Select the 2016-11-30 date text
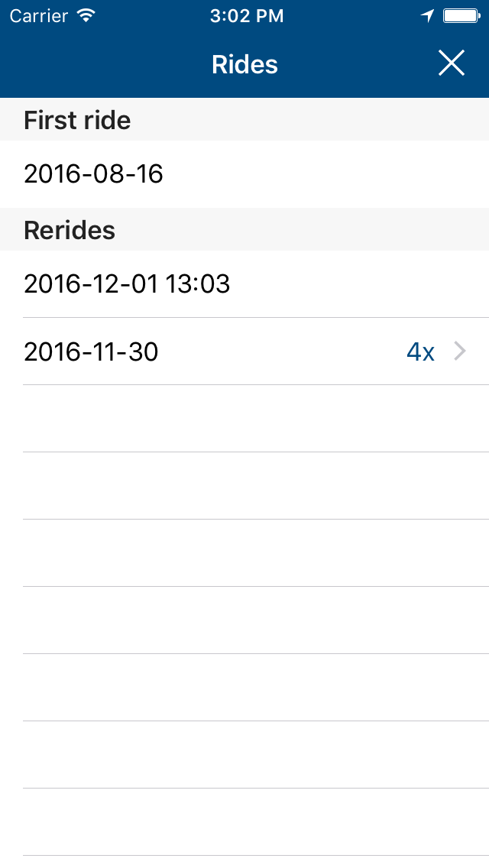Viewport: 489px width, 868px height. tap(91, 351)
